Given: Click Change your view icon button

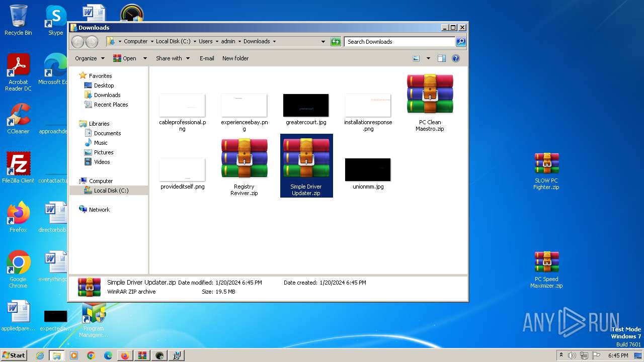Looking at the screenshot, I should [416, 58].
